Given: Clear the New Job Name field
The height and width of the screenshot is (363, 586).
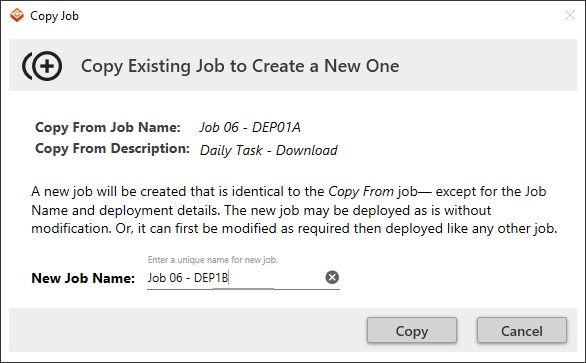Looking at the screenshot, I should (x=332, y=277).
